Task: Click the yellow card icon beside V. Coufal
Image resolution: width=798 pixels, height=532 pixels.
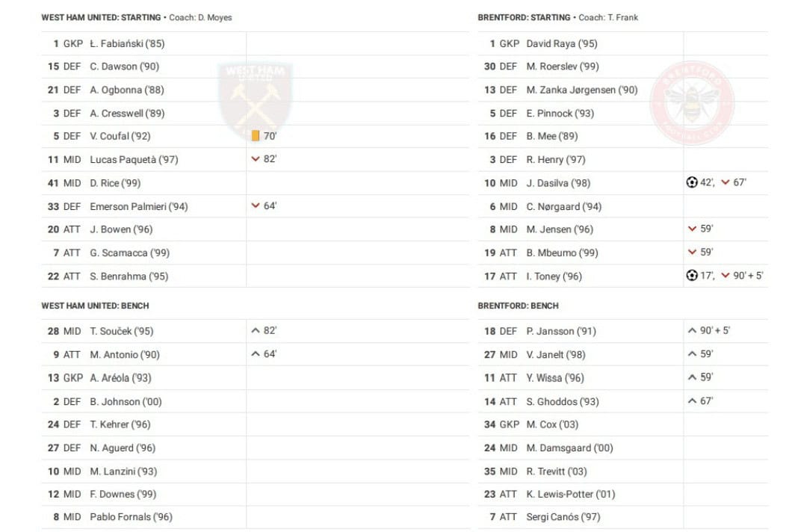Action: click(256, 136)
